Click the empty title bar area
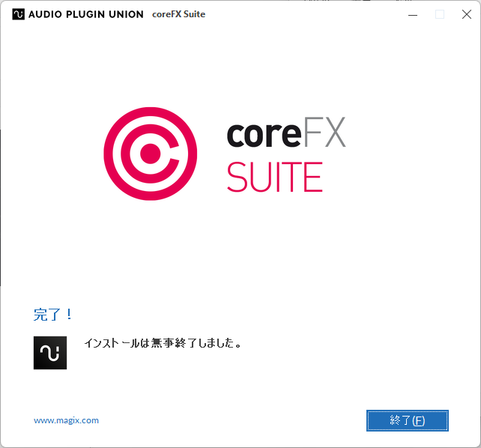481x448 pixels. coord(300,14)
